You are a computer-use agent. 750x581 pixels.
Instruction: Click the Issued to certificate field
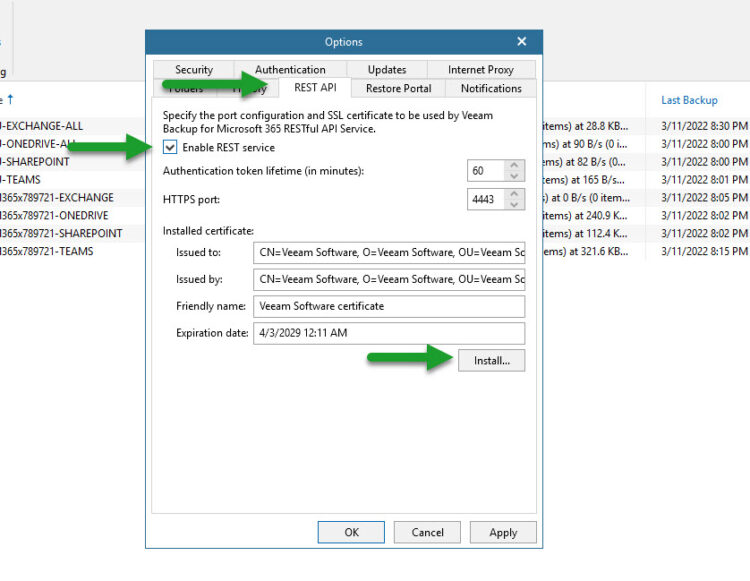(x=389, y=252)
